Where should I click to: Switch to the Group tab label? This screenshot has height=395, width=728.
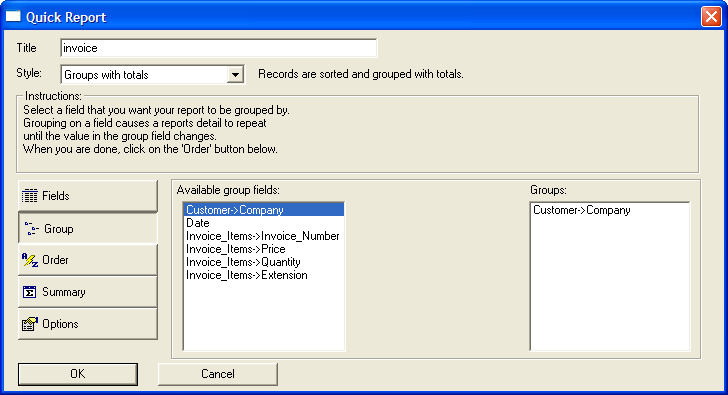point(58,229)
